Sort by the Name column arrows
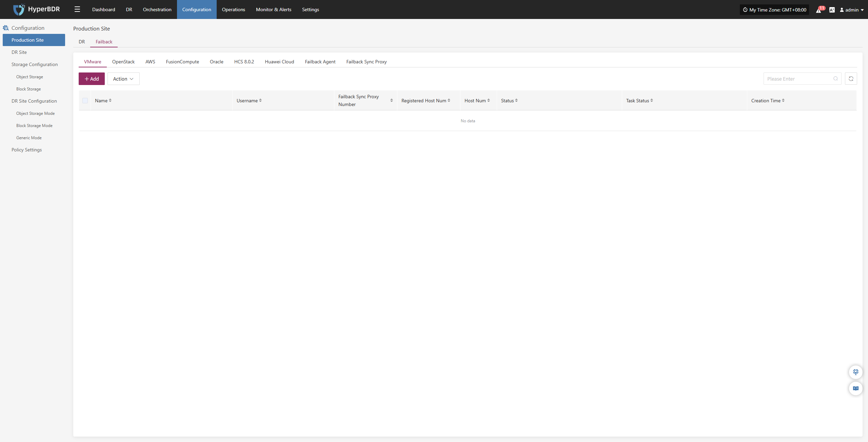Screen dimensions: 868x442 click(110, 101)
